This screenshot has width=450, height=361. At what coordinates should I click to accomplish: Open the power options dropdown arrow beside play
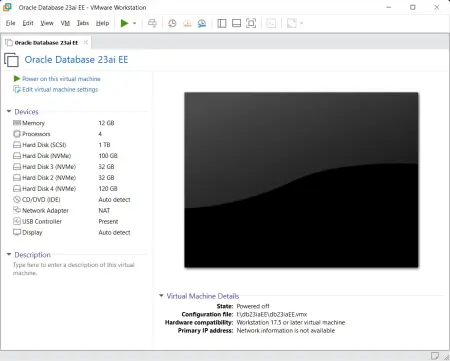(134, 23)
